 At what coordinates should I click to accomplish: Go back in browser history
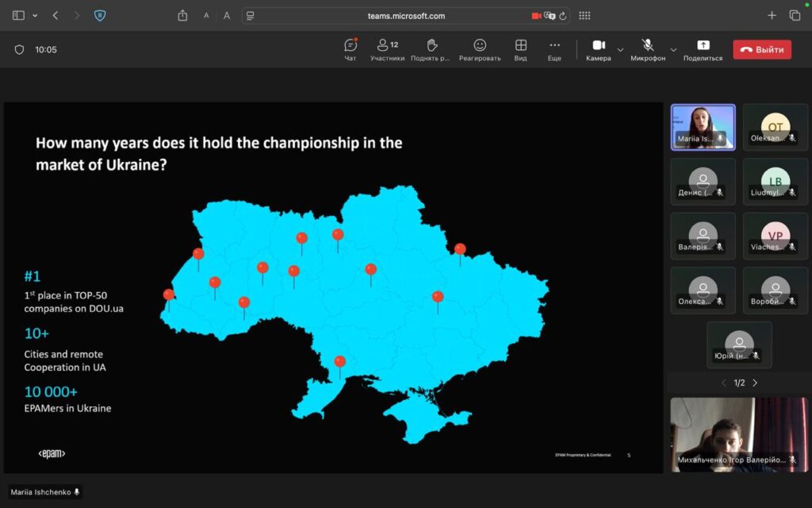[56, 16]
